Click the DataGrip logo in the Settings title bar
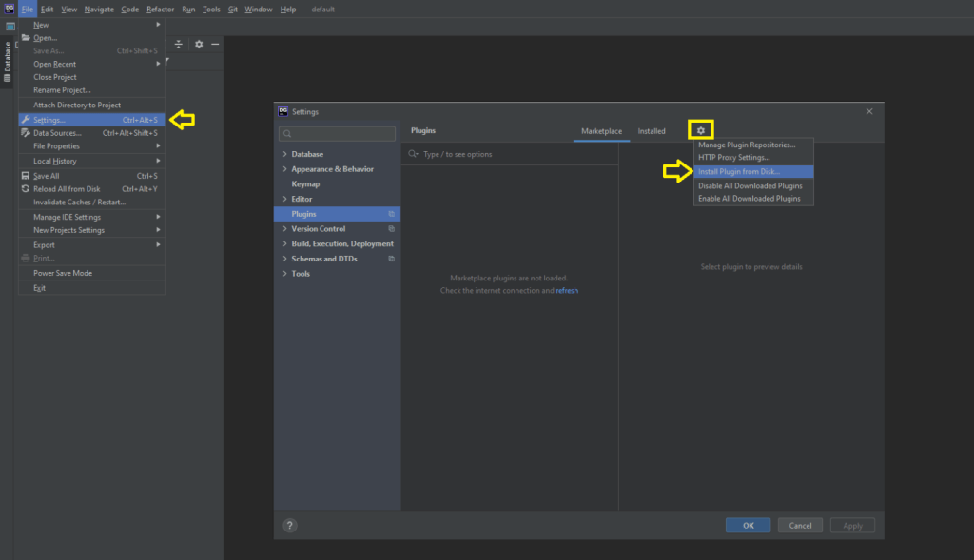 click(x=282, y=111)
